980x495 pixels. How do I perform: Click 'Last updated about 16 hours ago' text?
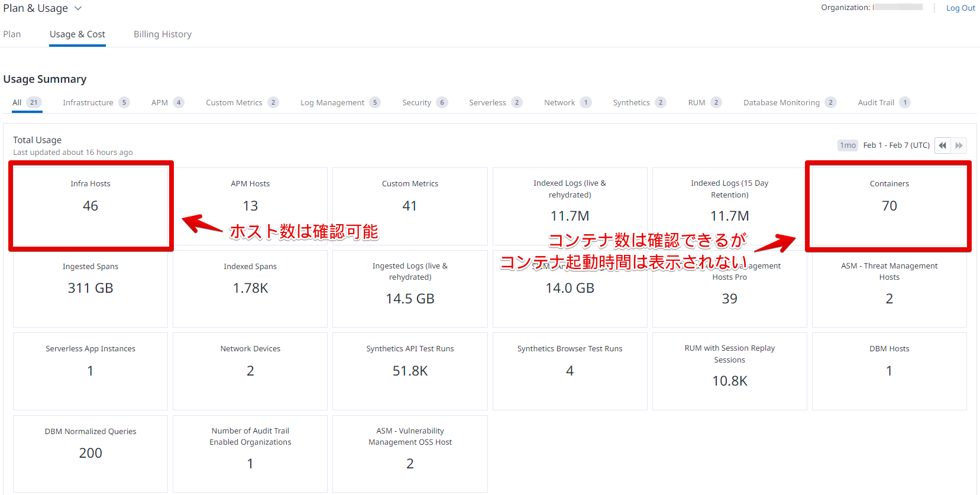[x=73, y=153]
